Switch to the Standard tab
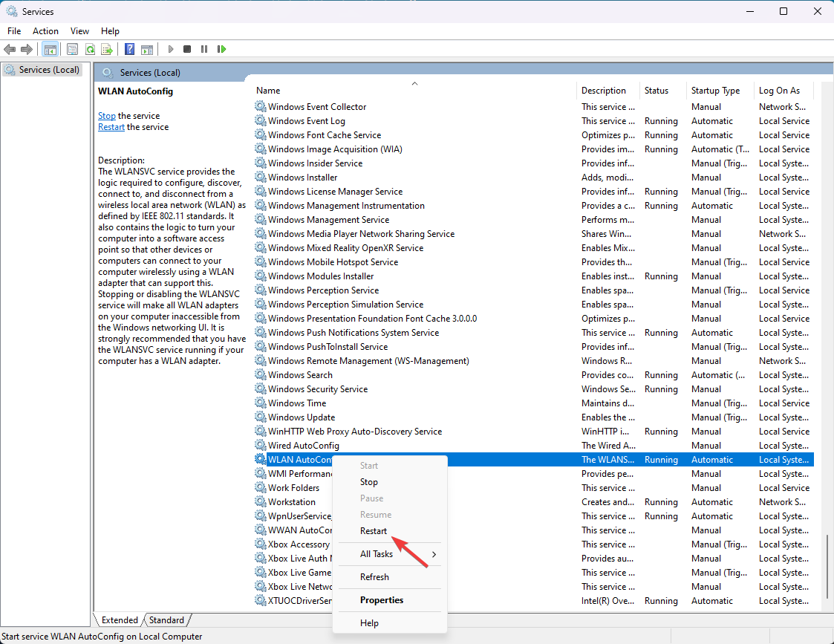The height and width of the screenshot is (644, 834). [x=166, y=619]
